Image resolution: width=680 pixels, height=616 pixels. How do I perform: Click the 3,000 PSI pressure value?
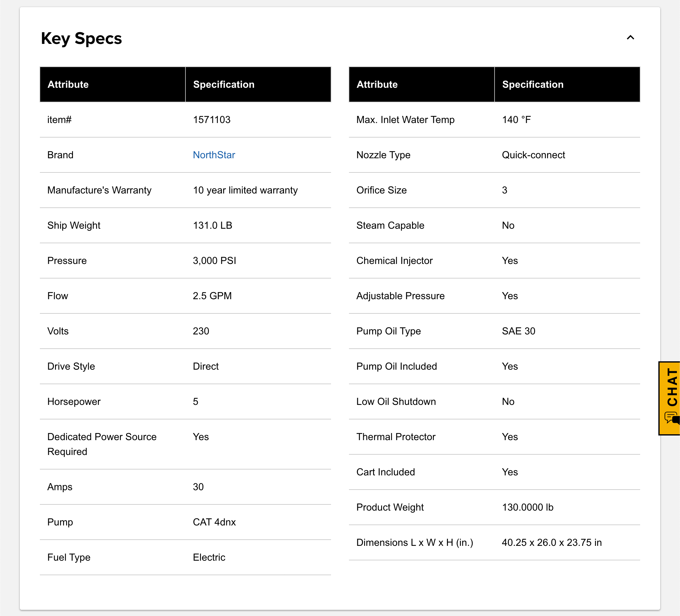pos(214,261)
